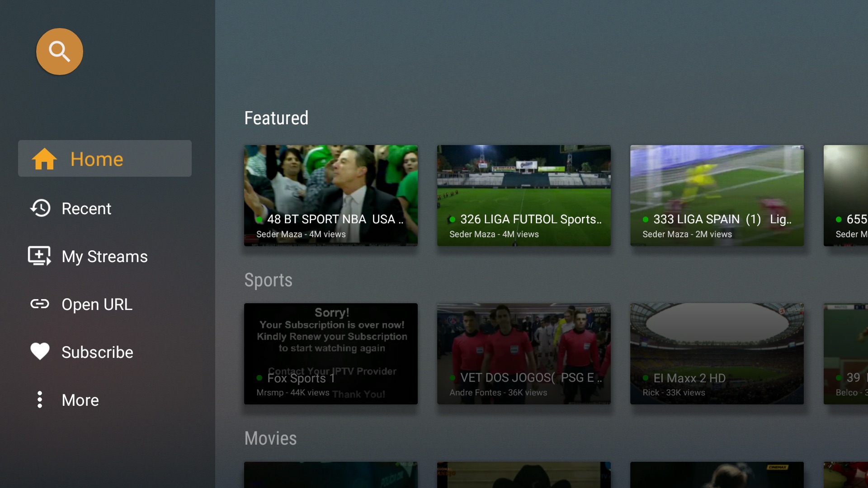The image size is (868, 488).
Task: Click the More options ellipsis icon
Action: (41, 400)
